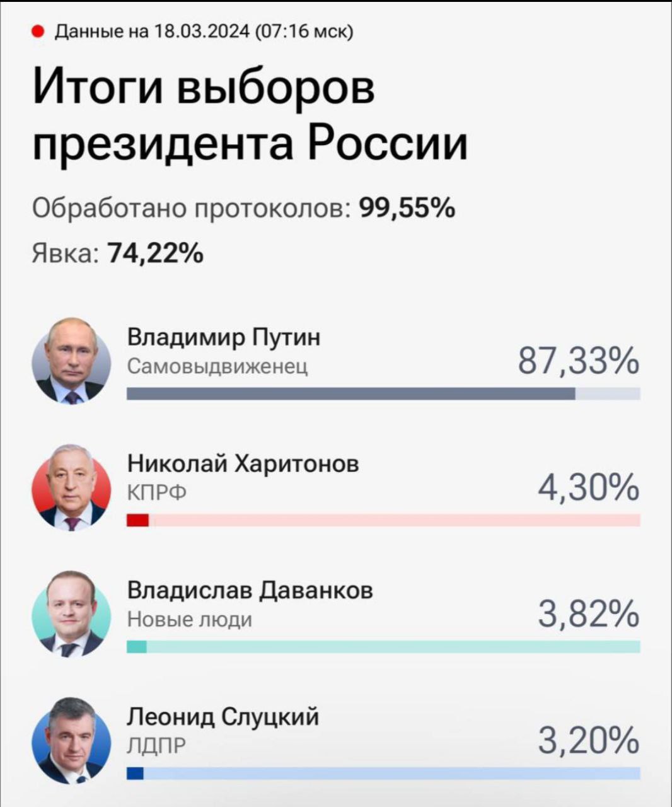The image size is (672, 807).
Task: Click the processed protocols 99,55% figure
Action: click(x=407, y=207)
